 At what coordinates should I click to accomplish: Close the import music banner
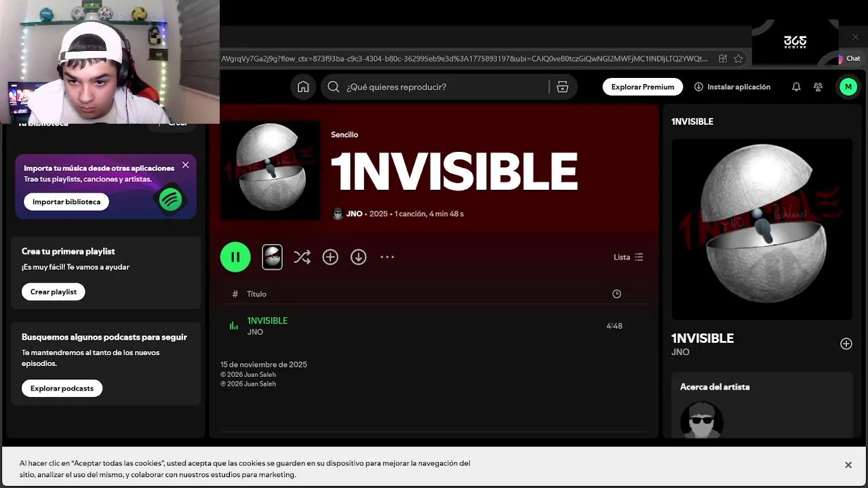coord(185,165)
